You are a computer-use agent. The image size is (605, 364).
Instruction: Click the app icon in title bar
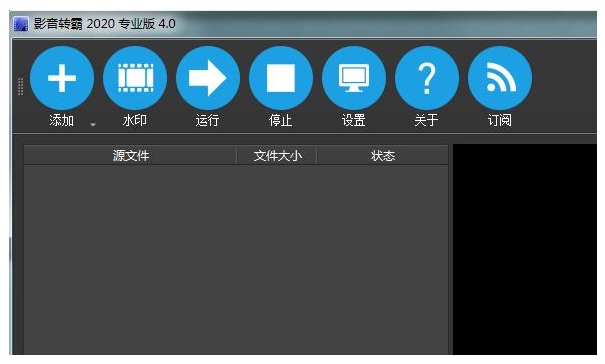click(21, 24)
